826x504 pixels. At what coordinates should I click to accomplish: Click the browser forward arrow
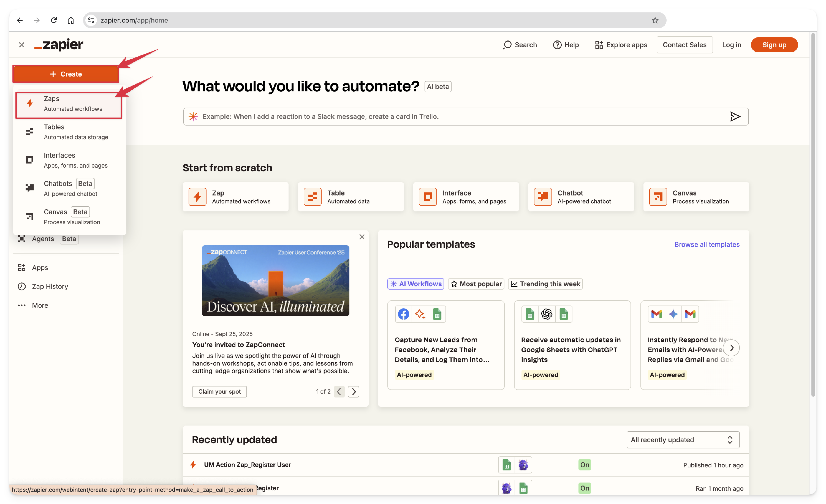[x=37, y=20]
